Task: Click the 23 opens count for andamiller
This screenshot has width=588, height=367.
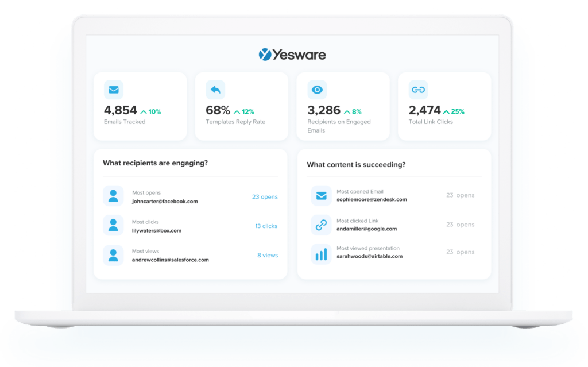Action: (x=460, y=225)
